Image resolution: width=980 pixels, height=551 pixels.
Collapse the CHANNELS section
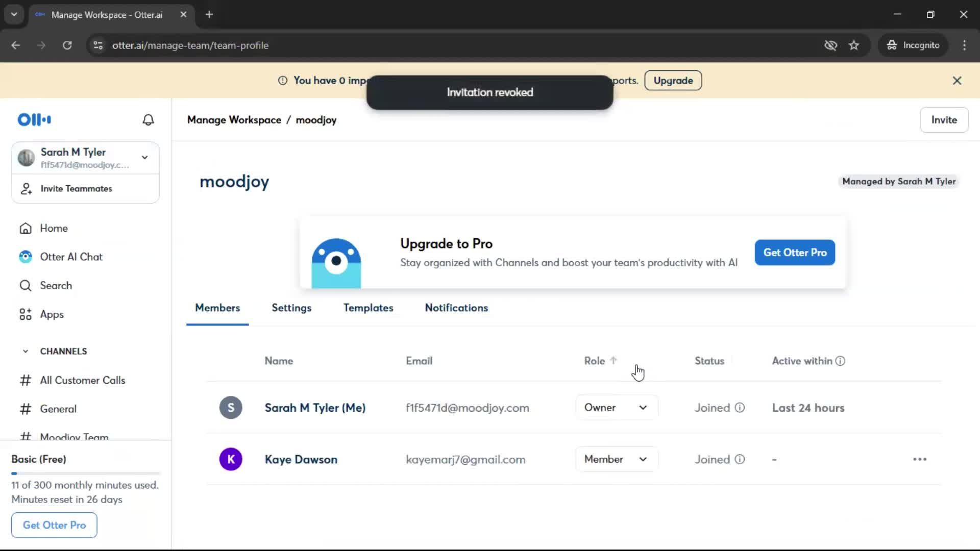[26, 352]
